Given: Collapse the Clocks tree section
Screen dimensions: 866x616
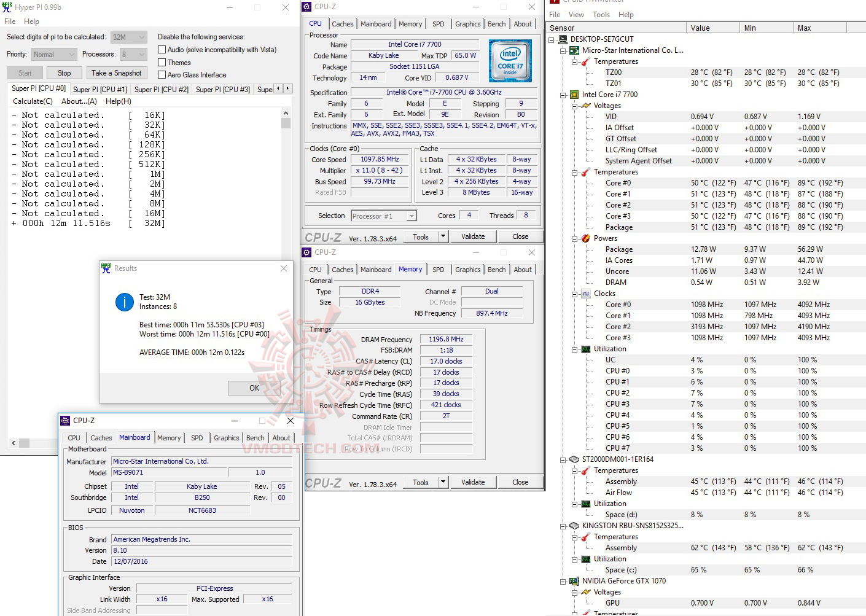Looking at the screenshot, I should coord(575,294).
